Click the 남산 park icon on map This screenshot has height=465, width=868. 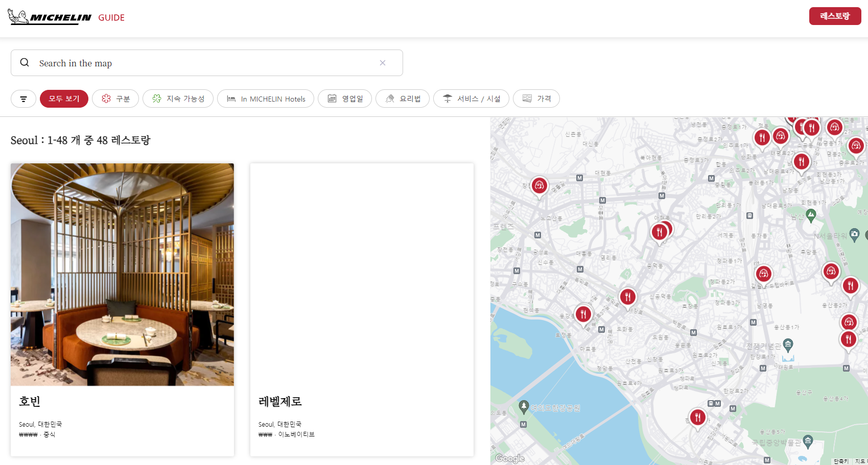pyautogui.click(x=811, y=215)
